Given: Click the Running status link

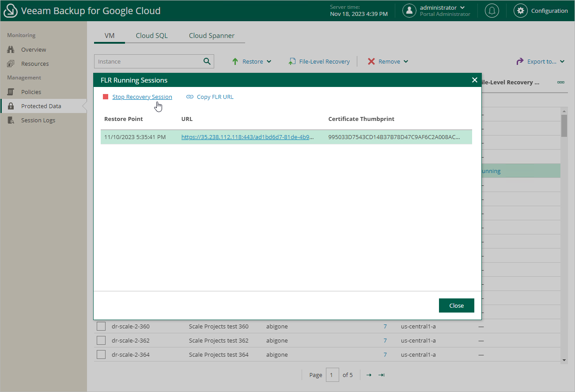Looking at the screenshot, I should pos(491,171).
